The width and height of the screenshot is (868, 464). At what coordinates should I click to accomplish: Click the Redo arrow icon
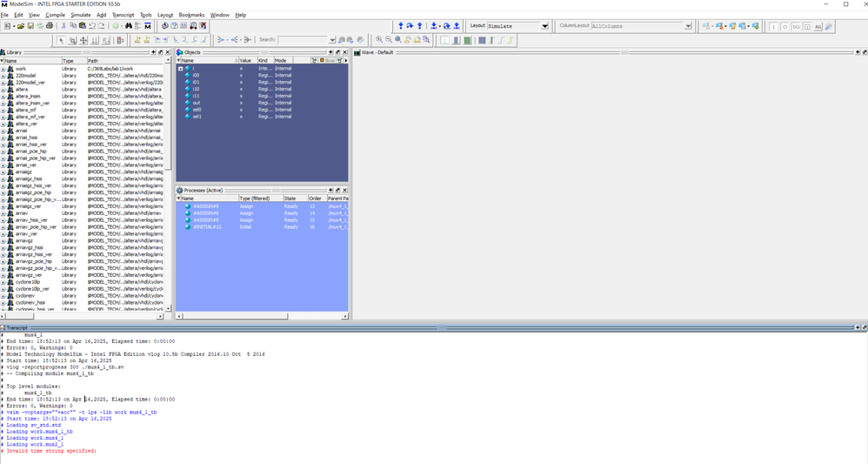[101, 26]
